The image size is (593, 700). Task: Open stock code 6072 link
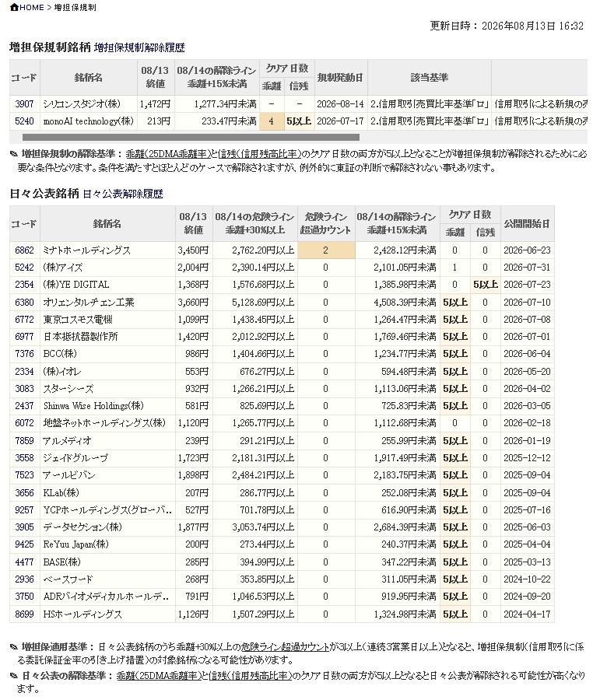[24, 423]
